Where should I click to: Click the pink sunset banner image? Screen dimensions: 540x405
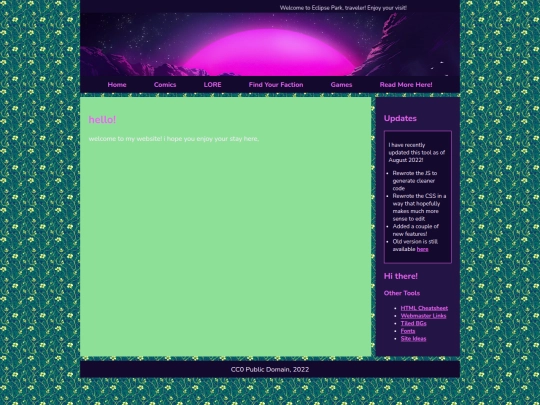(270, 44)
